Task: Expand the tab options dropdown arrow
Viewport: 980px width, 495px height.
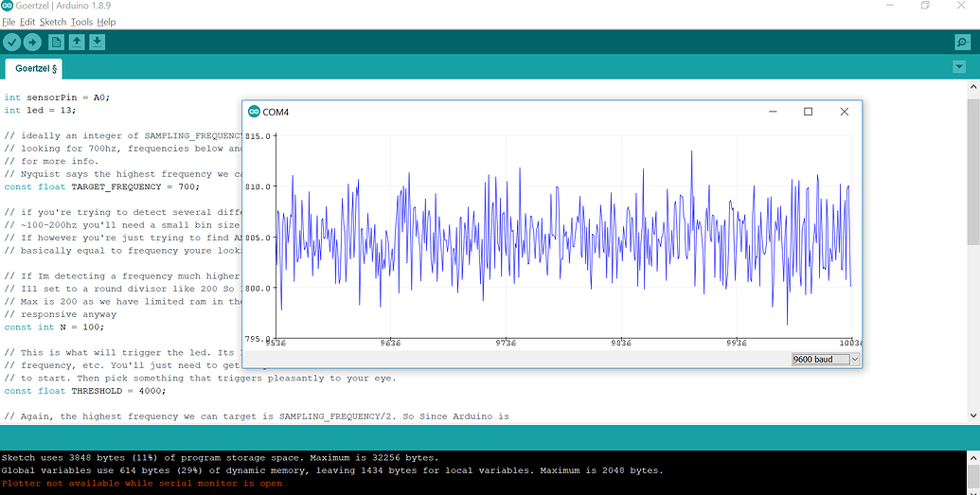Action: click(x=959, y=67)
